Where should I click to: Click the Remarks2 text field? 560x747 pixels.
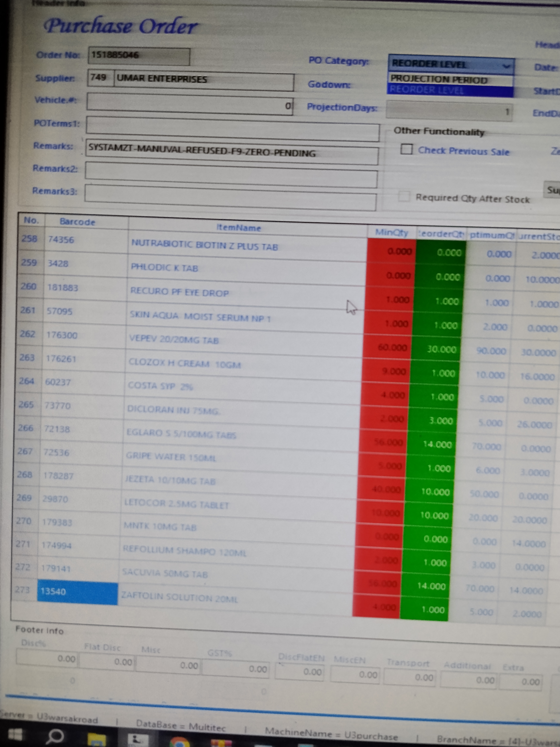tap(231, 175)
